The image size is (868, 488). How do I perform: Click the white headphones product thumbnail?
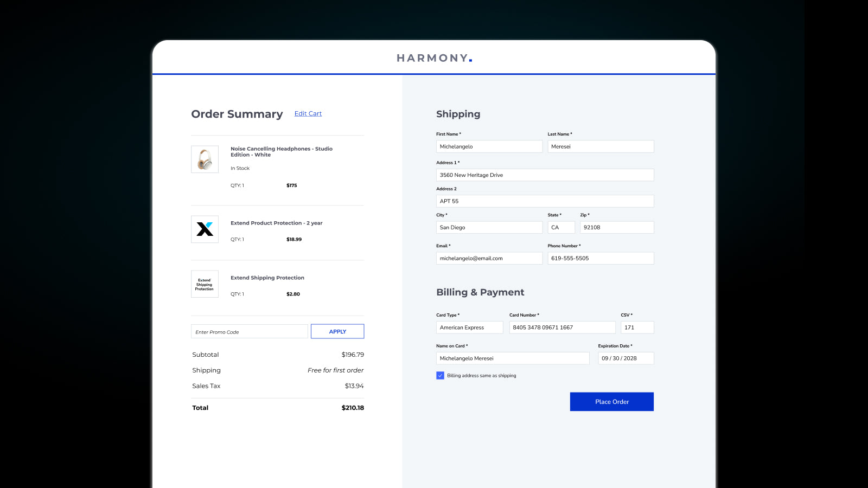[205, 159]
